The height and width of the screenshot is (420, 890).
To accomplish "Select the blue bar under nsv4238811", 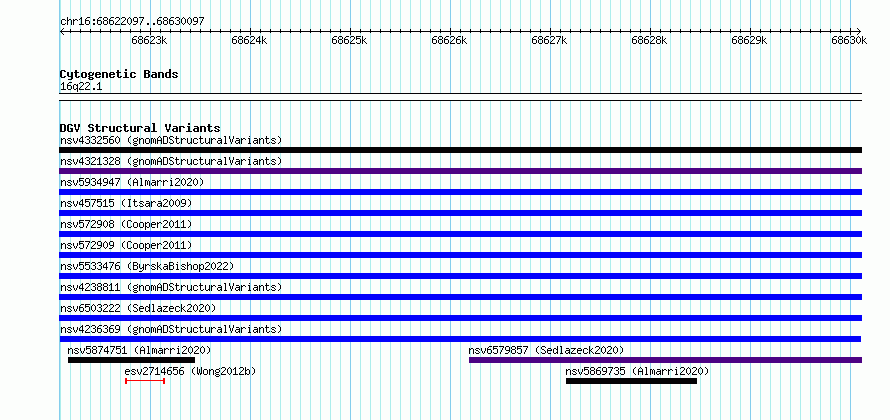I will point(460,297).
